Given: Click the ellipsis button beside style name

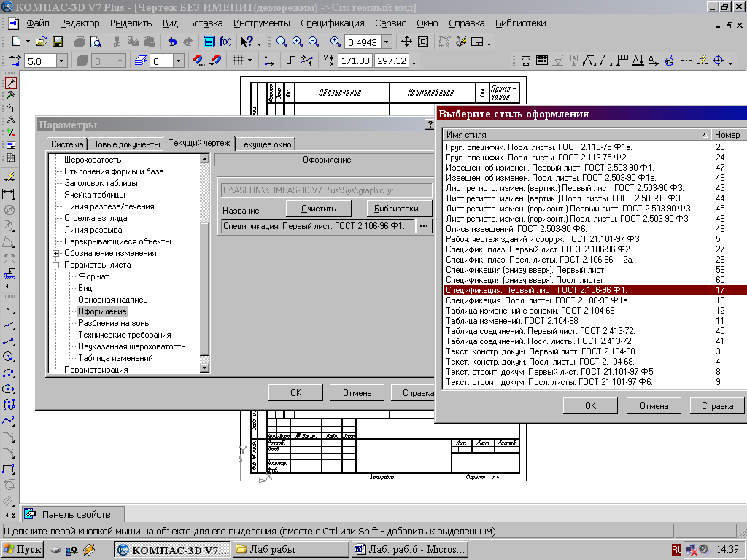Looking at the screenshot, I should [424, 226].
